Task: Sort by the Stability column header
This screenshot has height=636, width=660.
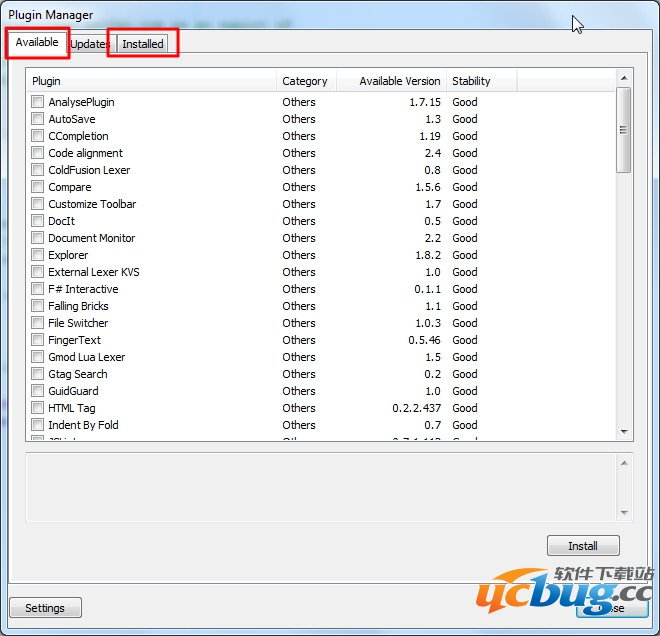Action: click(482, 81)
